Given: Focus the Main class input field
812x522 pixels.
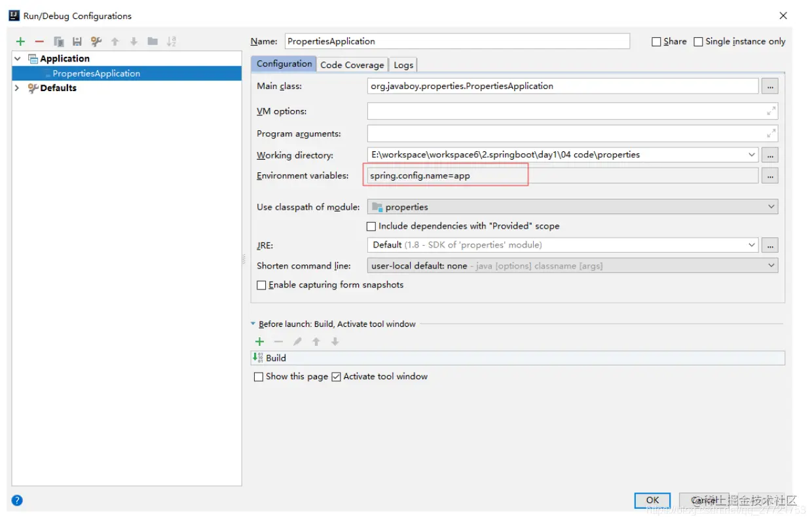Looking at the screenshot, I should (563, 86).
